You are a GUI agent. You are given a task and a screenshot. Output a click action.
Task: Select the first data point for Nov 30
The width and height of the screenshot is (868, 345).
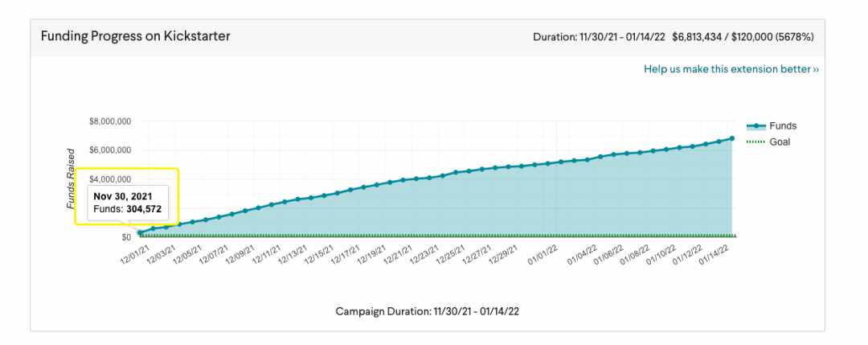pos(140,232)
